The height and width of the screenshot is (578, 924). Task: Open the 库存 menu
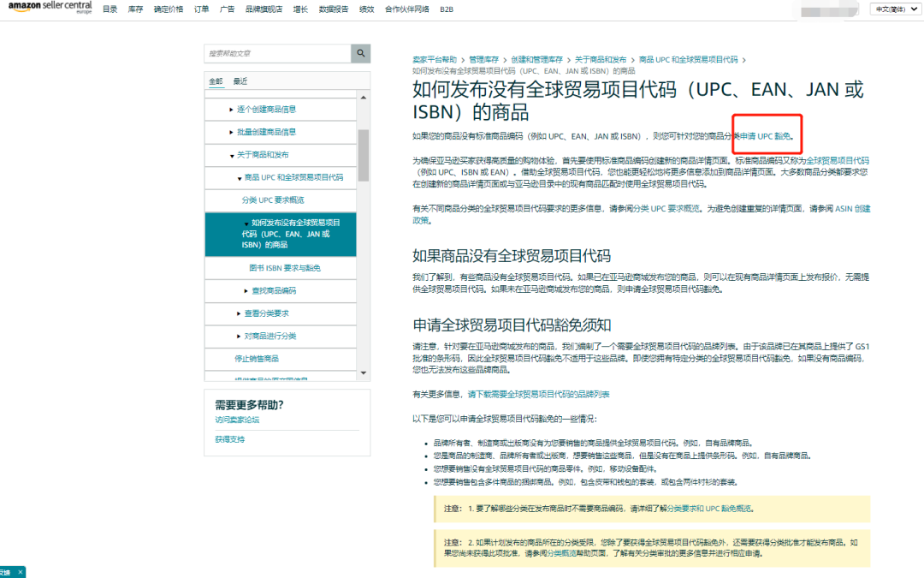pos(135,9)
